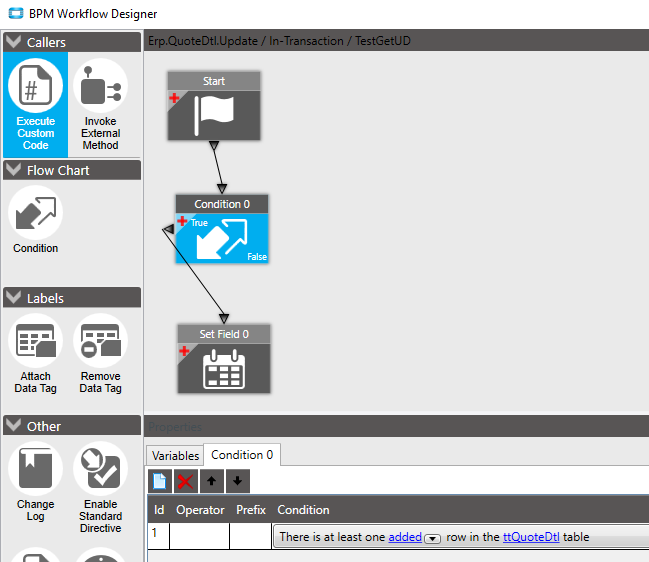The width and height of the screenshot is (649, 562).
Task: Move condition row down
Action: pyautogui.click(x=238, y=481)
